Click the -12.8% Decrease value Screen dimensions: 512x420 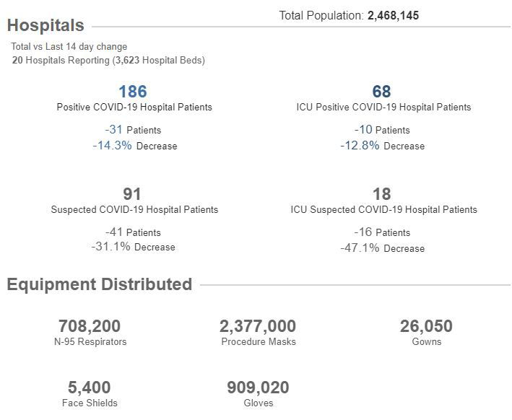click(382, 146)
